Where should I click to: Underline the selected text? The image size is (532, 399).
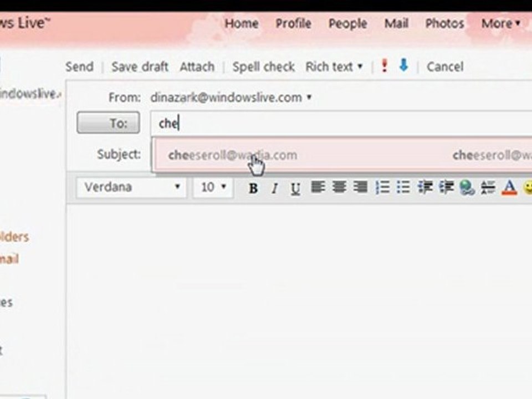point(295,188)
